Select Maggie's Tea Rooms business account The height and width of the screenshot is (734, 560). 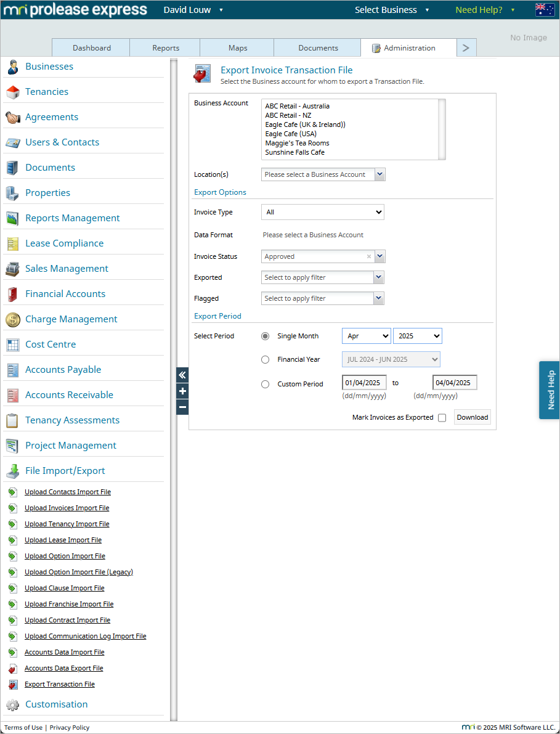pyautogui.click(x=297, y=143)
